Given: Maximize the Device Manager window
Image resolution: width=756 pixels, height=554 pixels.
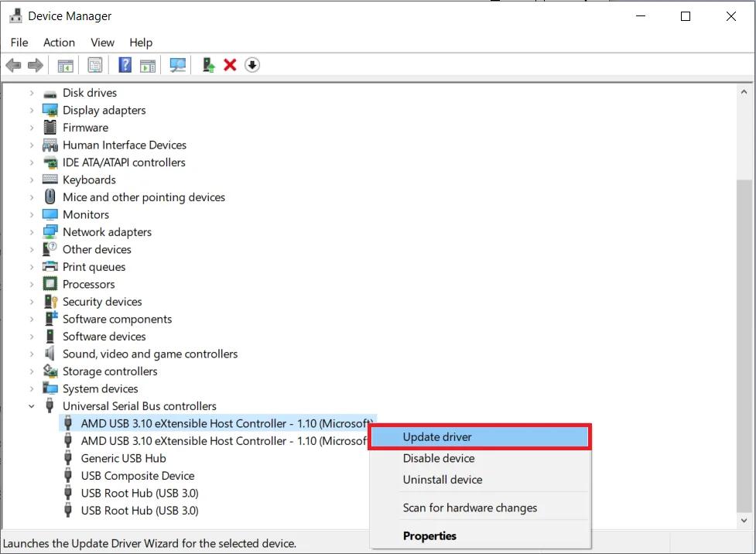Looking at the screenshot, I should 686,16.
